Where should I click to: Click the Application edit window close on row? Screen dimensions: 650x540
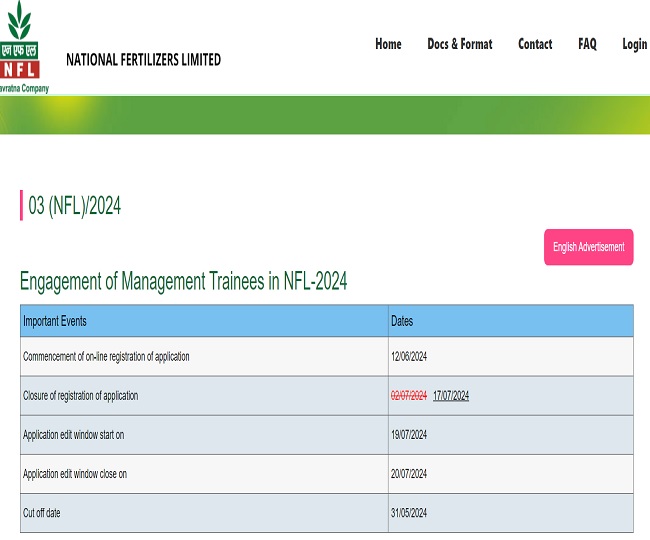[74, 474]
